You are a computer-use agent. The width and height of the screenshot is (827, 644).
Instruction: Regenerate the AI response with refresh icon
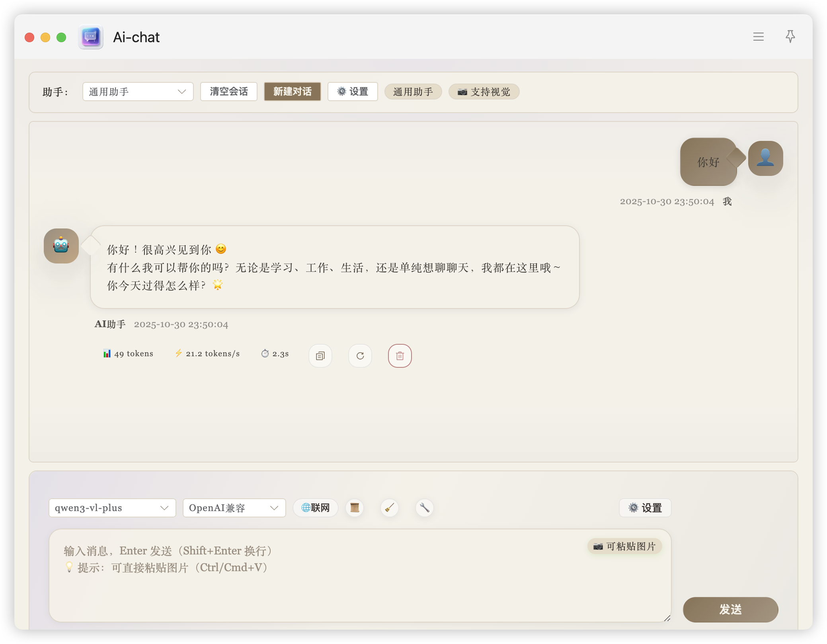[x=360, y=356]
